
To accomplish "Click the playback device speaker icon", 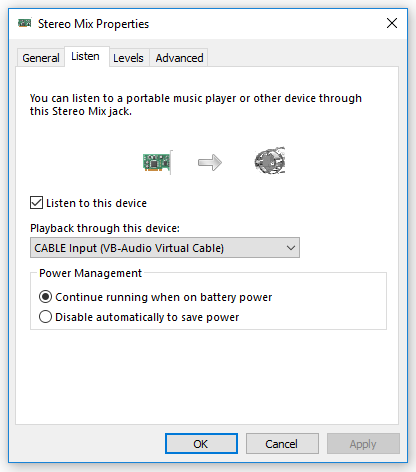I will [270, 161].
